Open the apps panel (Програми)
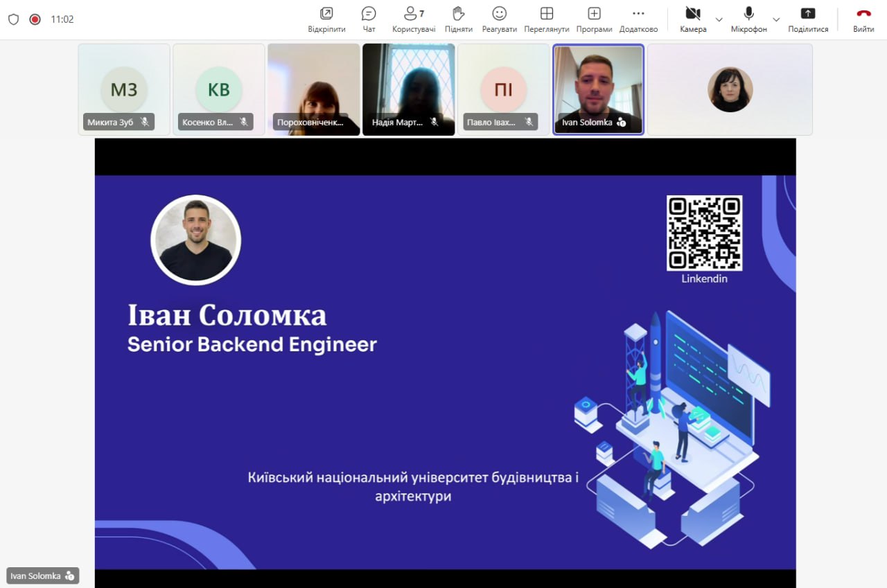This screenshot has height=588, width=887. click(x=594, y=19)
